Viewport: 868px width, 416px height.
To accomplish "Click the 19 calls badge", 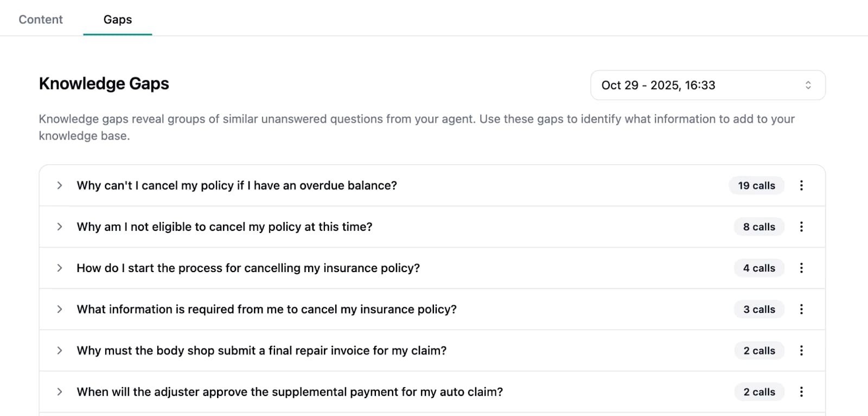I will click(756, 185).
